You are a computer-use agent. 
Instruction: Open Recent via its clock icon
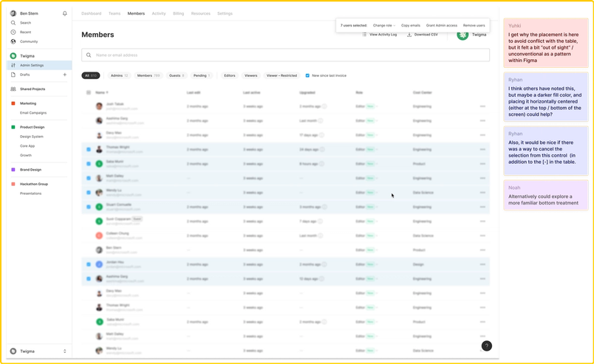tap(13, 32)
